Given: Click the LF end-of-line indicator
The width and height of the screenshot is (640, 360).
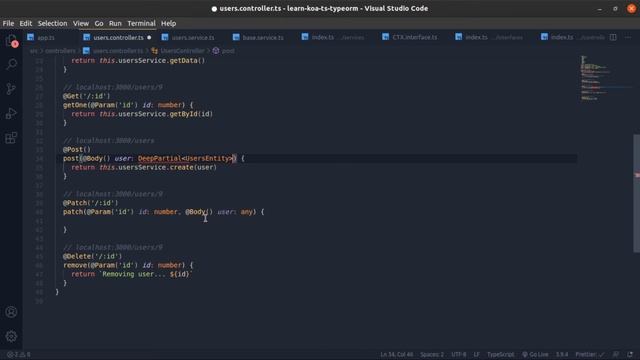Looking at the screenshot, I should [x=476, y=354].
